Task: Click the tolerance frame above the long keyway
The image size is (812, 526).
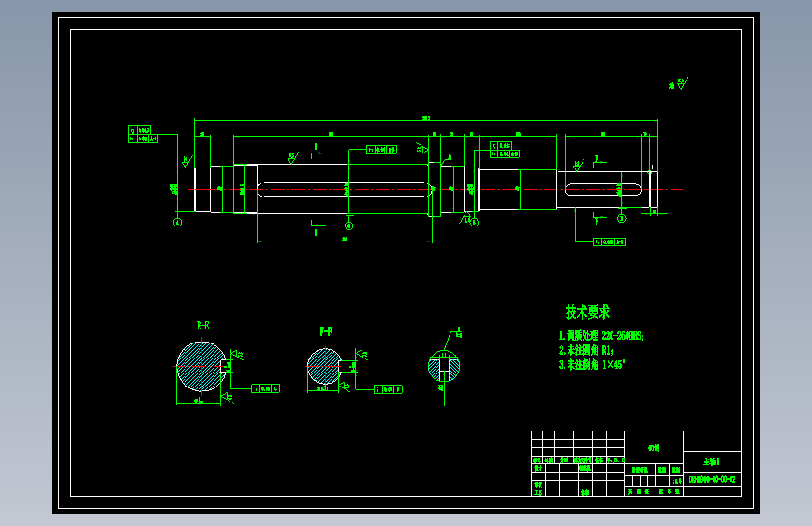Action: point(382,150)
